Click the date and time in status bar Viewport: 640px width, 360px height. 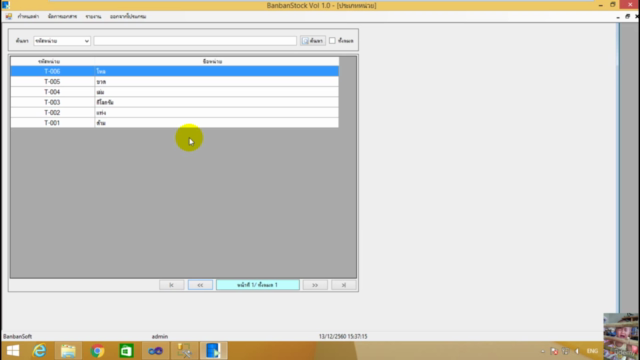point(343,336)
